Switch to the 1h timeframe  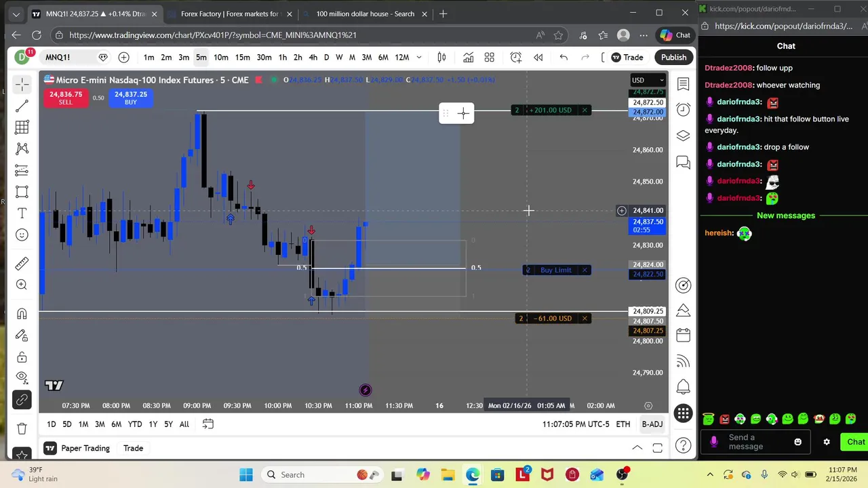pos(282,58)
